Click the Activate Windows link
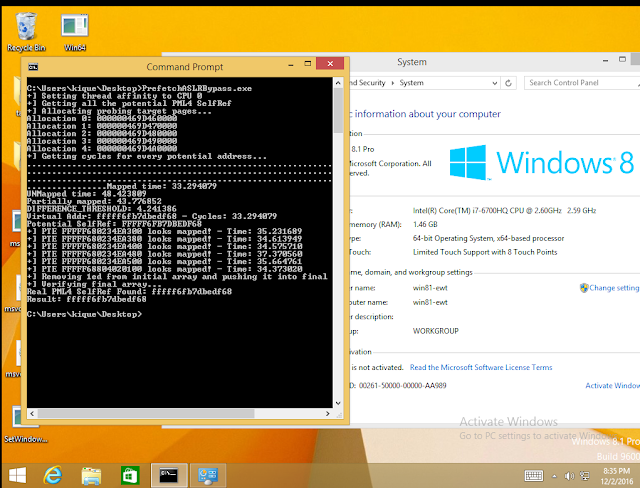The height and width of the screenshot is (488, 640). click(612, 386)
